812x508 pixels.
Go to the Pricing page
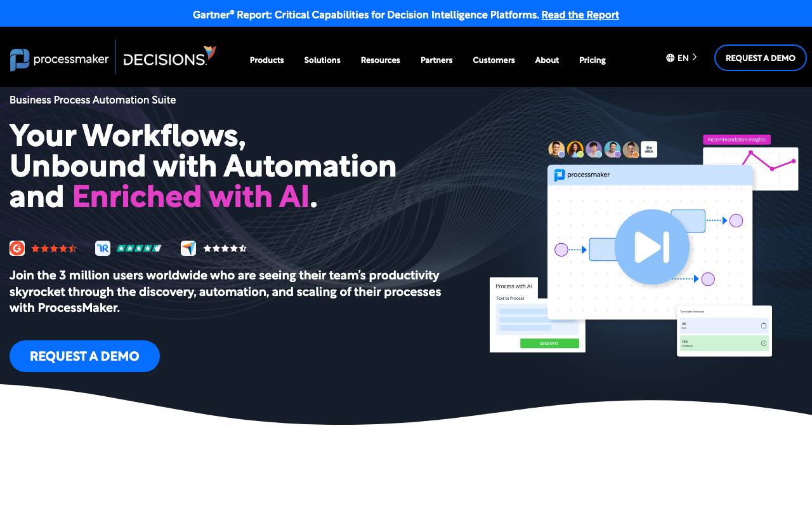593,60
